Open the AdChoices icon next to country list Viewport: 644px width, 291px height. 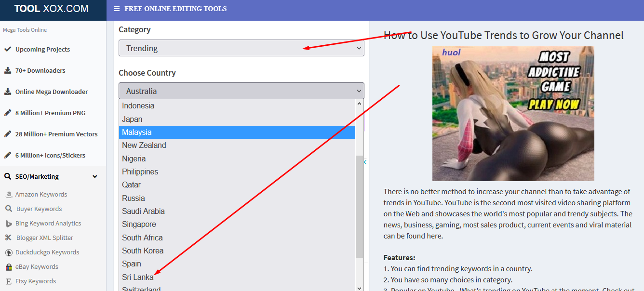(x=365, y=162)
